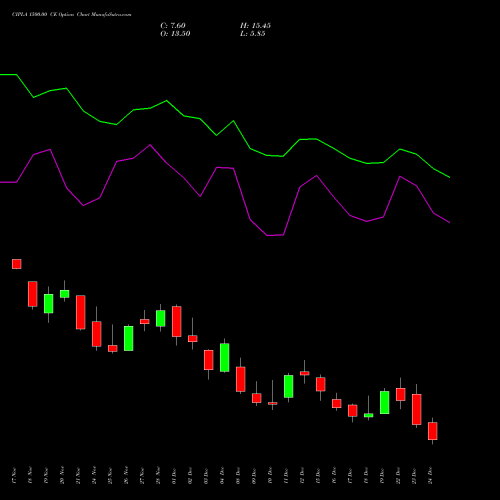Click the 24 Dec date label
Viewport: 500px width, 500px height.
coord(430,476)
